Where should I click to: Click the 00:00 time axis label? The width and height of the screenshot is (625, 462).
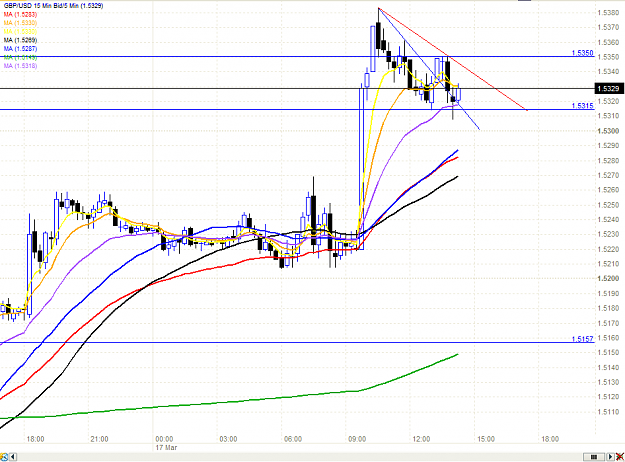click(x=164, y=439)
